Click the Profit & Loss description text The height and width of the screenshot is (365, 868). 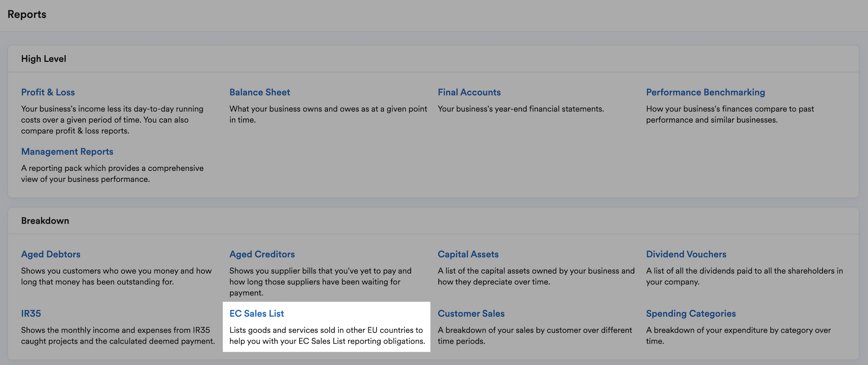click(112, 120)
